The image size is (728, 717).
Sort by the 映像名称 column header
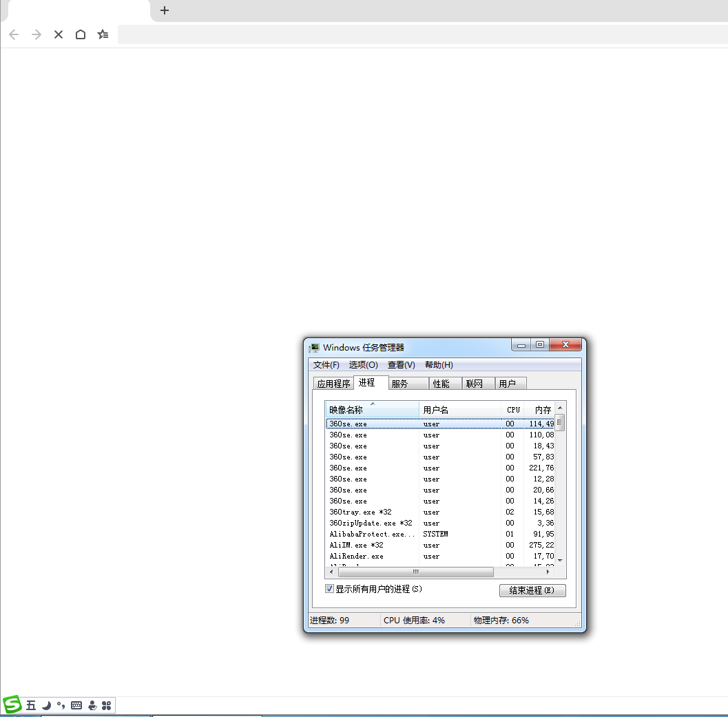(x=373, y=410)
